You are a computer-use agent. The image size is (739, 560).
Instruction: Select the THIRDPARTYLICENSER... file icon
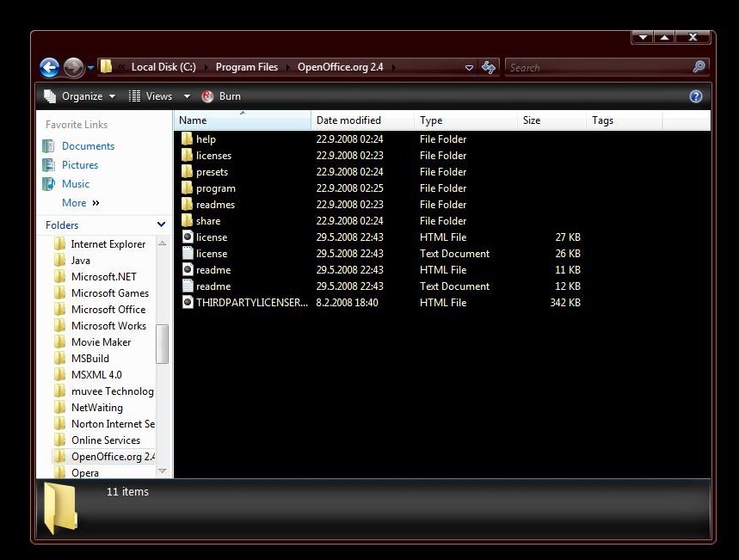[x=188, y=302]
